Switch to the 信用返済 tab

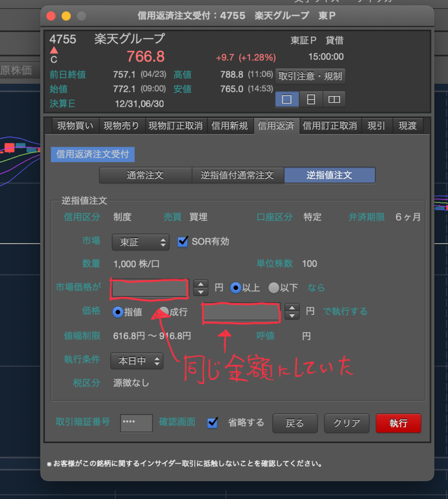click(276, 126)
